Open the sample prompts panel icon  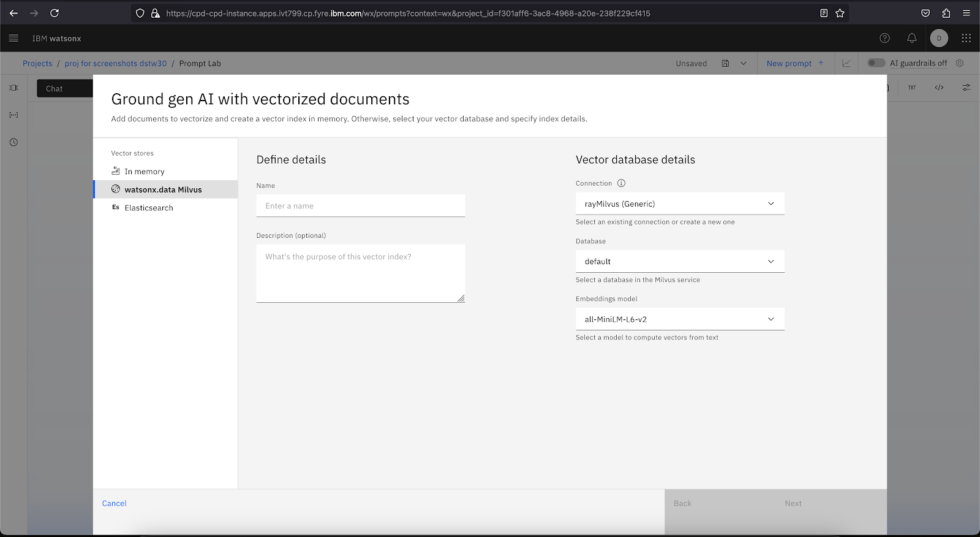pos(13,88)
